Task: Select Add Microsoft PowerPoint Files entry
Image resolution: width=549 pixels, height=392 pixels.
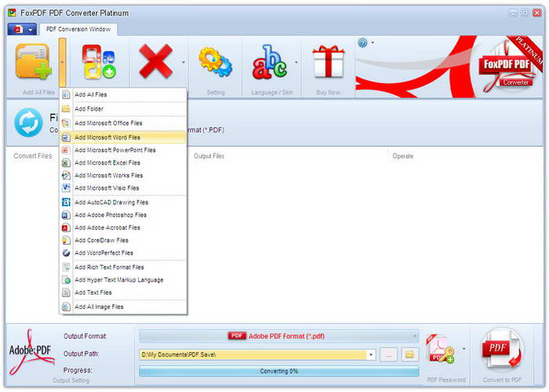Action: [x=123, y=151]
